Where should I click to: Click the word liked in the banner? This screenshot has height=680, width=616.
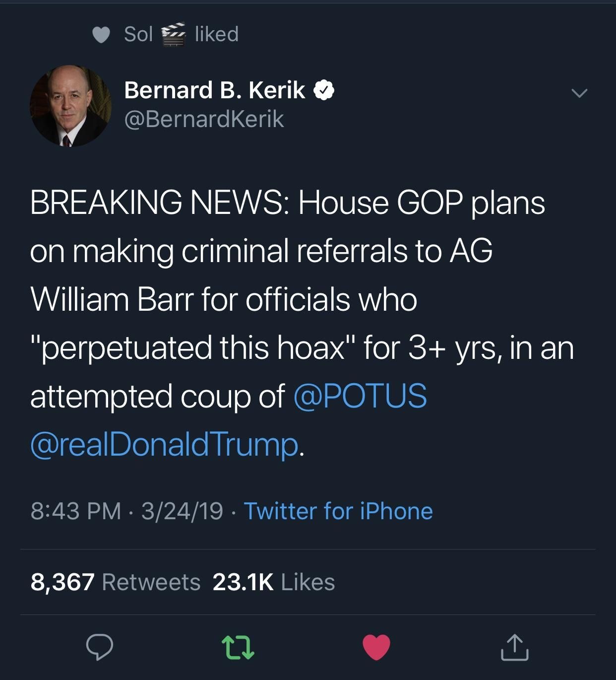217,34
